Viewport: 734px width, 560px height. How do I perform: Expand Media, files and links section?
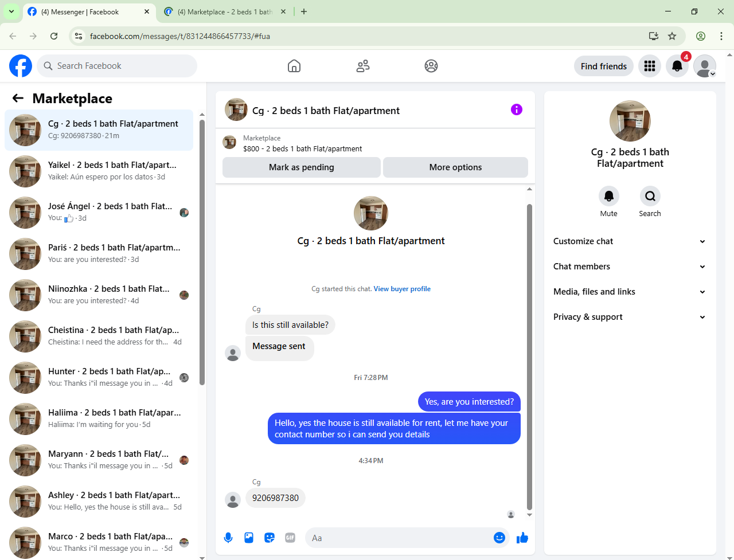point(630,292)
